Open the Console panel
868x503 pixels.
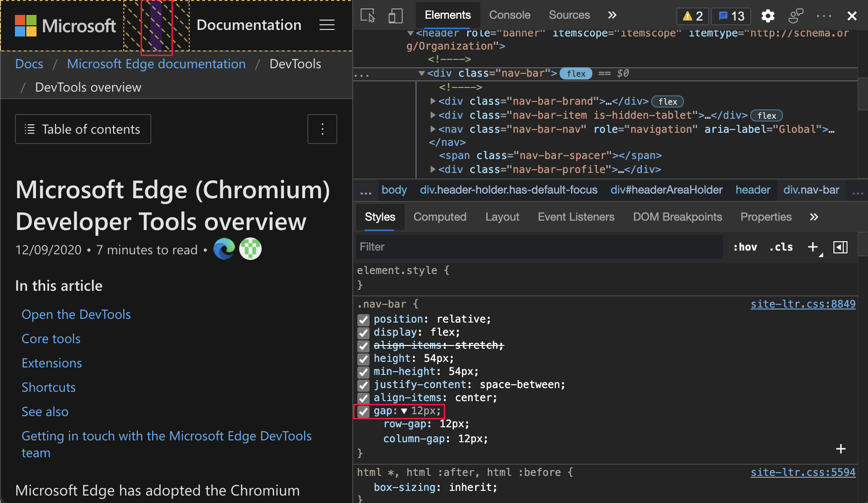[509, 15]
